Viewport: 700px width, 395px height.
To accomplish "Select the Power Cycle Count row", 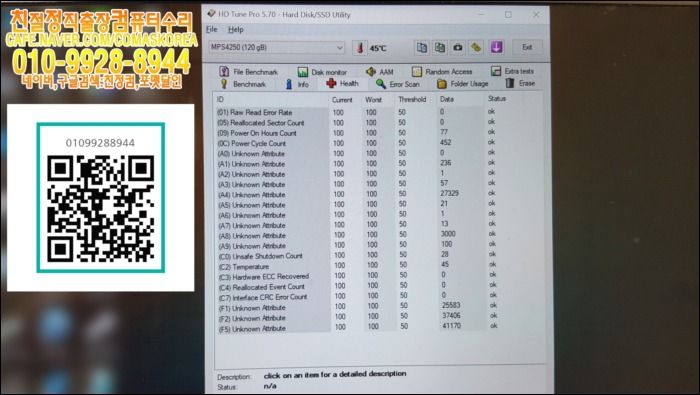I will (x=357, y=143).
